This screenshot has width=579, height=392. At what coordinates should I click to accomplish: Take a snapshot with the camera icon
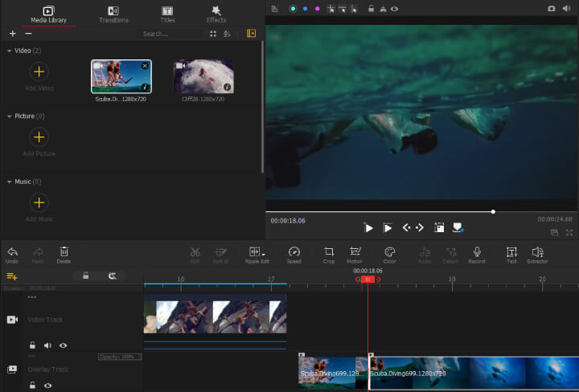click(x=551, y=8)
